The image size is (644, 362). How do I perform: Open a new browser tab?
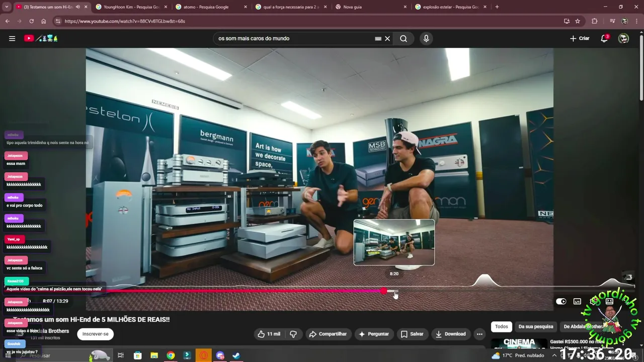pos(497,7)
